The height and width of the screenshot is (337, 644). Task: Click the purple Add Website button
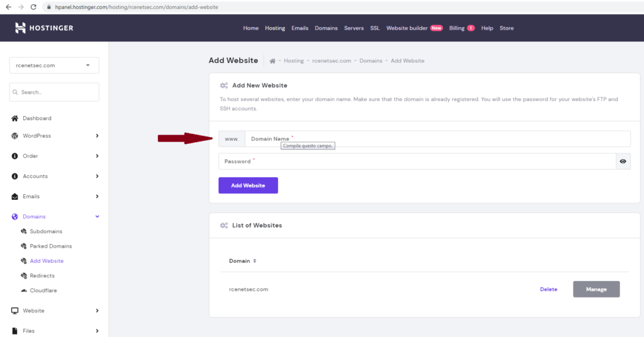248,185
